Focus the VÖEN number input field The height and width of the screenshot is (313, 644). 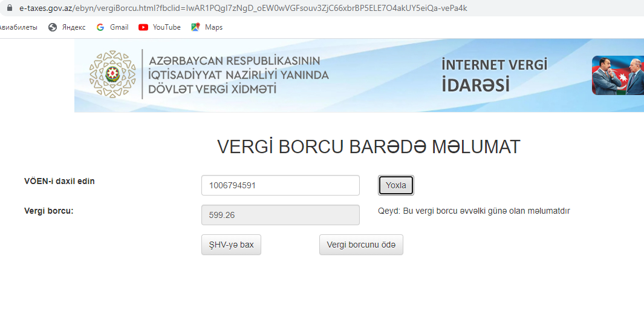click(280, 185)
